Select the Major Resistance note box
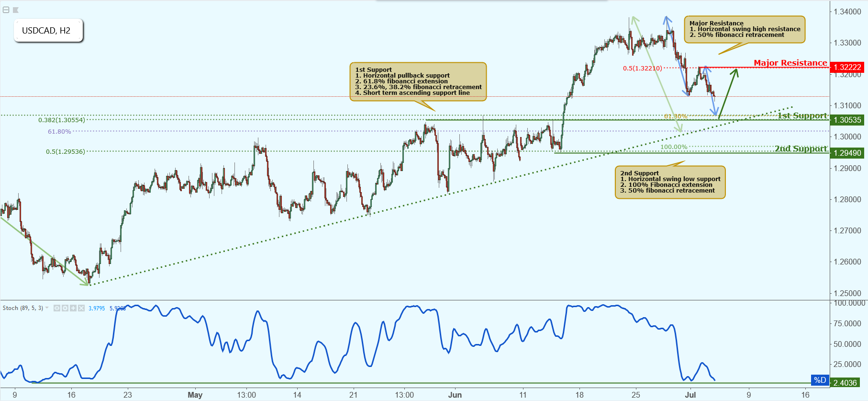 point(745,29)
